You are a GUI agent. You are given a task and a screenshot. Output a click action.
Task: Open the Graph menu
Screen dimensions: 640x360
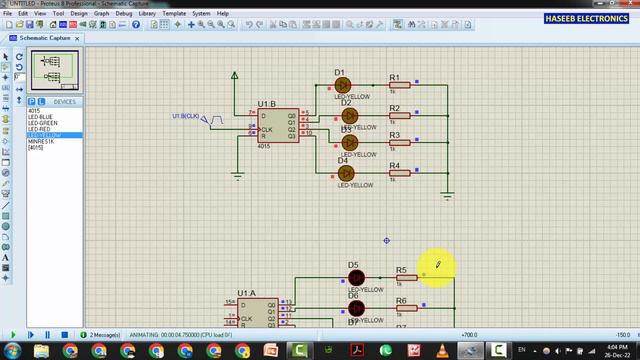pyautogui.click(x=101, y=13)
